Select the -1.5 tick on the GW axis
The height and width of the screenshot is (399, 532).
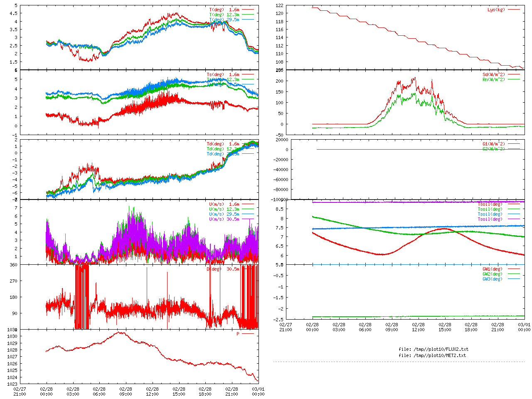(x=278, y=298)
